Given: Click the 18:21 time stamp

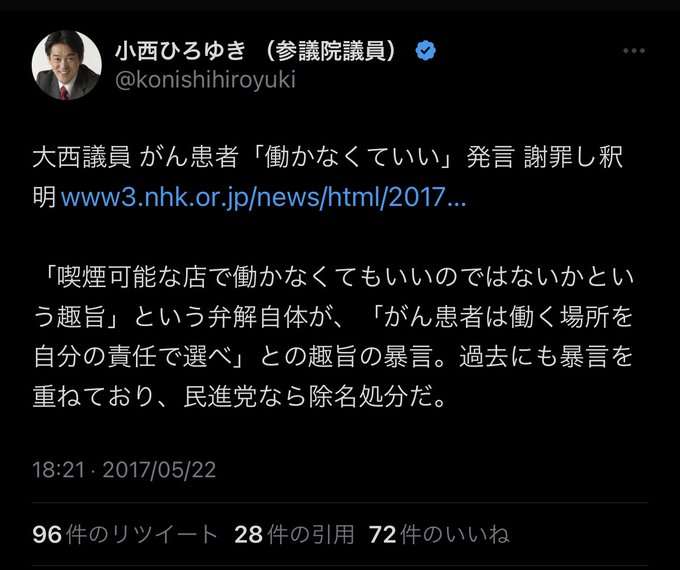Looking at the screenshot, I should tap(58, 470).
